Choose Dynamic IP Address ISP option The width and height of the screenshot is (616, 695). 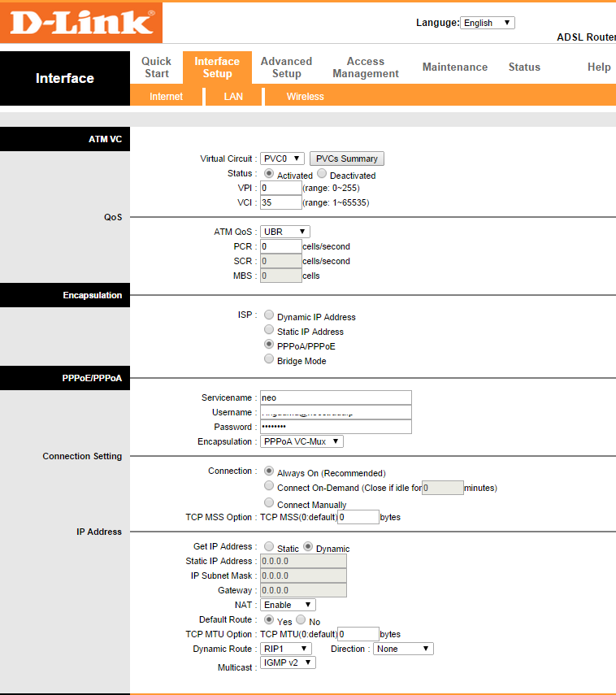point(268,315)
